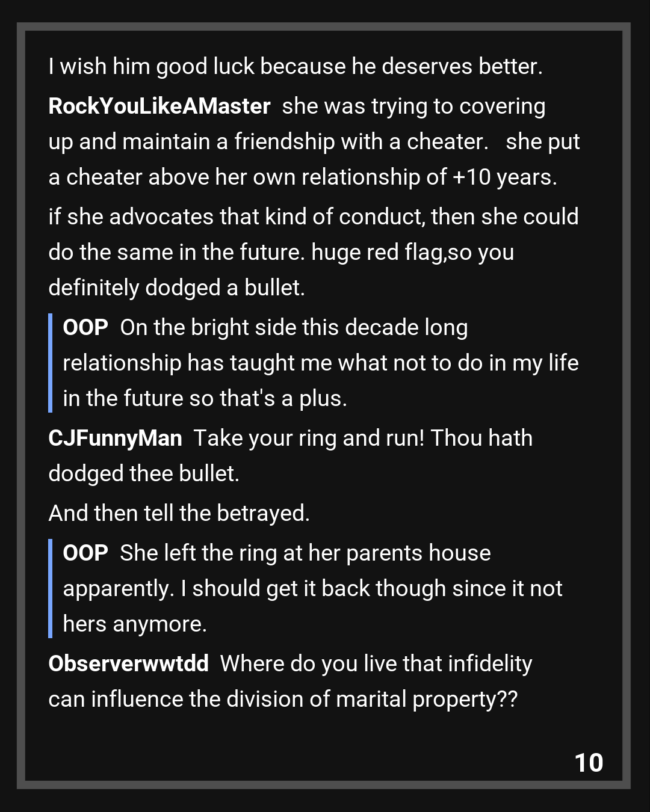Click the text 'dodged thee bullet.'
The width and height of the screenshot is (650, 812).
[144, 473]
